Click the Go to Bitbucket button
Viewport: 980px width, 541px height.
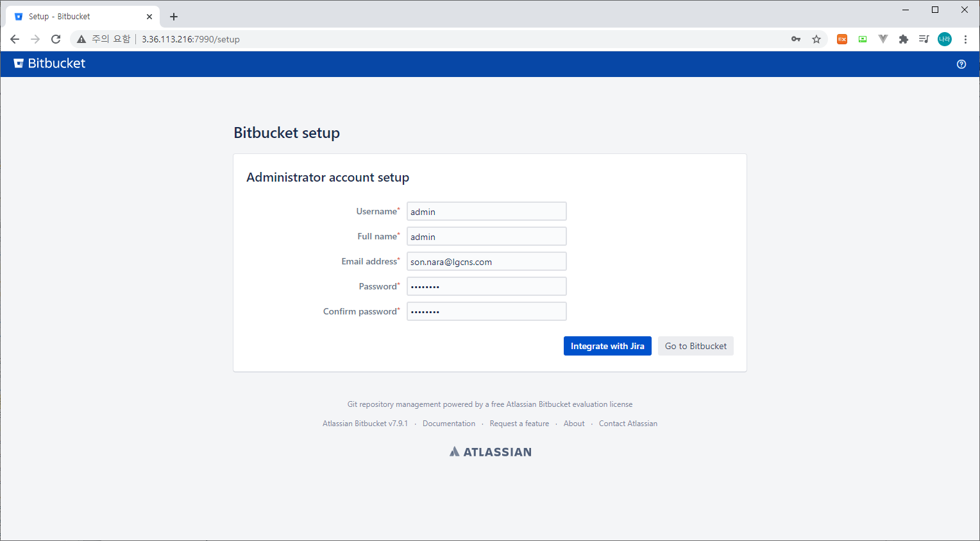(696, 346)
